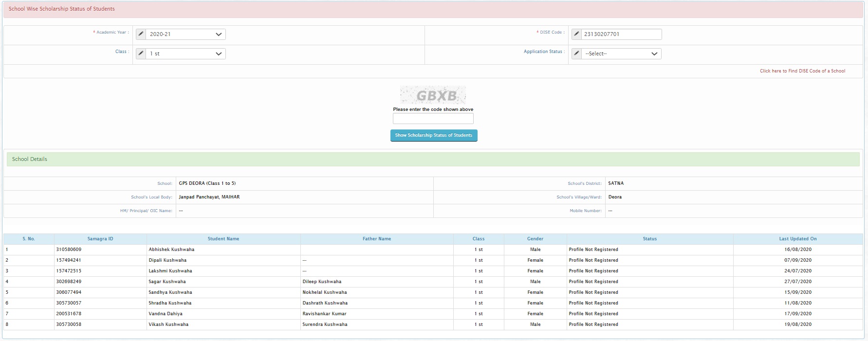Image resolution: width=868 pixels, height=341 pixels.
Task: Click the Last Updated On column header
Action: tap(797, 239)
